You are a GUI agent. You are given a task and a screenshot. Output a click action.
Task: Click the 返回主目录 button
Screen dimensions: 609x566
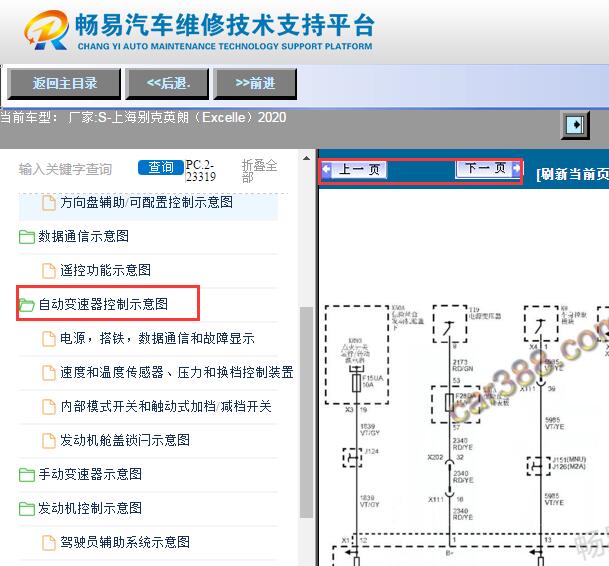(x=64, y=84)
